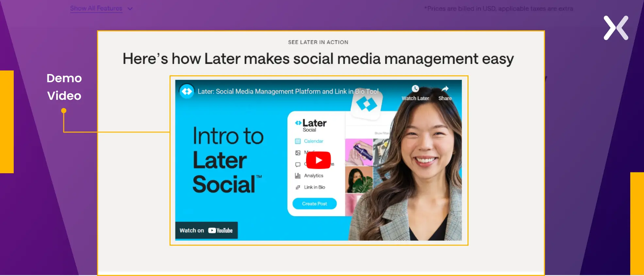This screenshot has width=644, height=276.
Task: Click the Watch Later clock icon
Action: click(x=415, y=89)
